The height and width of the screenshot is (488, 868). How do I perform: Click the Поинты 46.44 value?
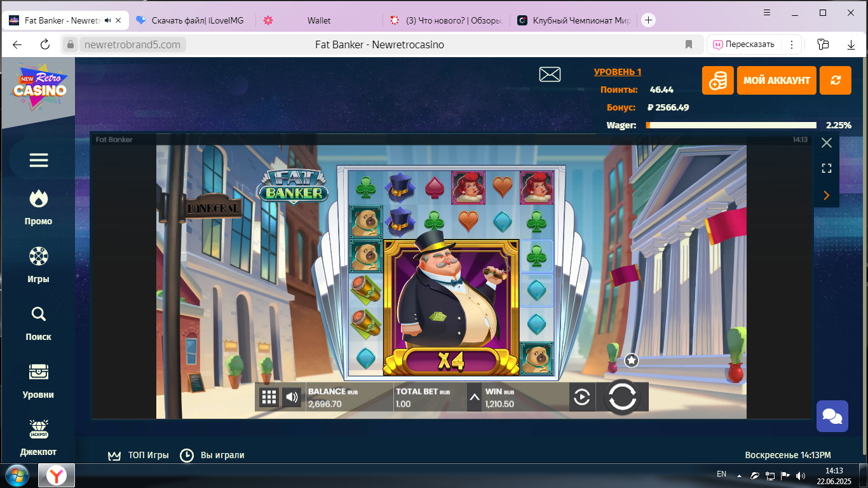point(661,90)
